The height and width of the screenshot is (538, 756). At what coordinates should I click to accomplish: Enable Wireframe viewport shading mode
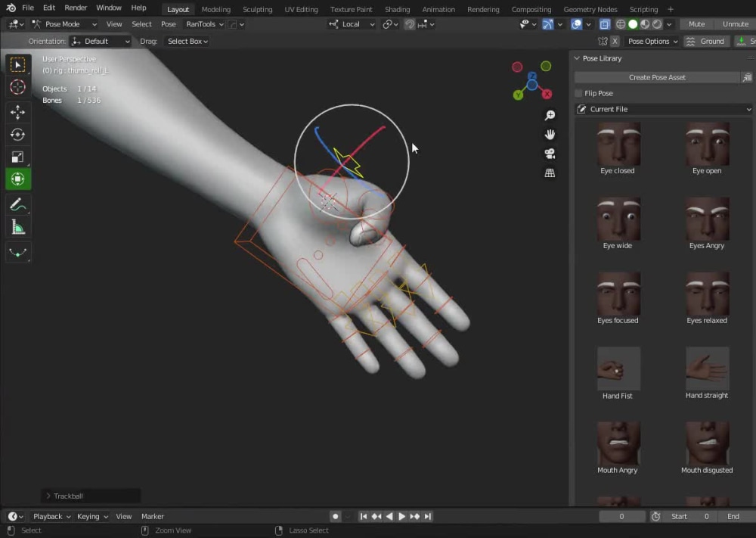[x=619, y=24]
